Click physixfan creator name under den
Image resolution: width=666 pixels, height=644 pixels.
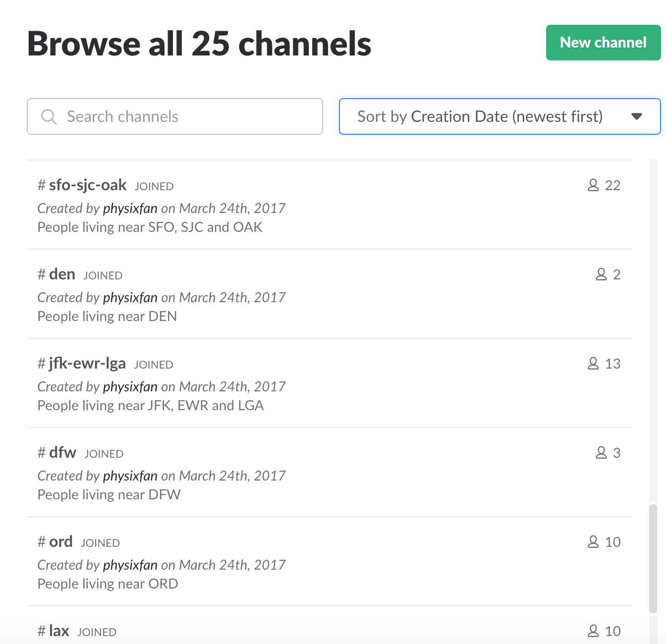click(x=130, y=298)
